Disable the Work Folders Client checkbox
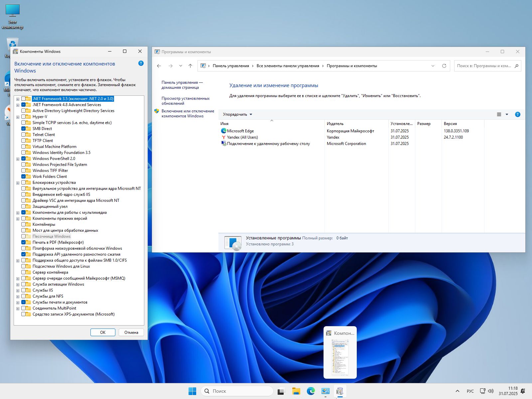This screenshot has height=399, width=532. (23, 177)
